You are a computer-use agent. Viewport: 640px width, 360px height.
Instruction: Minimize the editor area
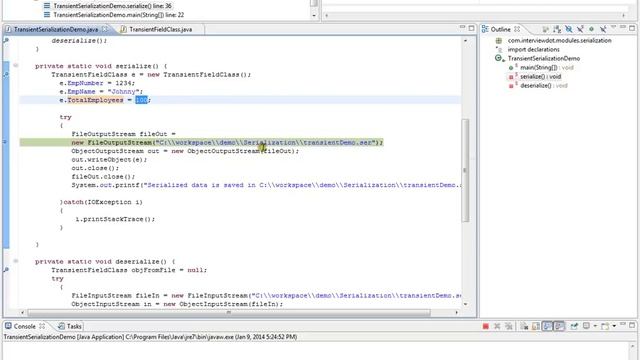coord(462,27)
